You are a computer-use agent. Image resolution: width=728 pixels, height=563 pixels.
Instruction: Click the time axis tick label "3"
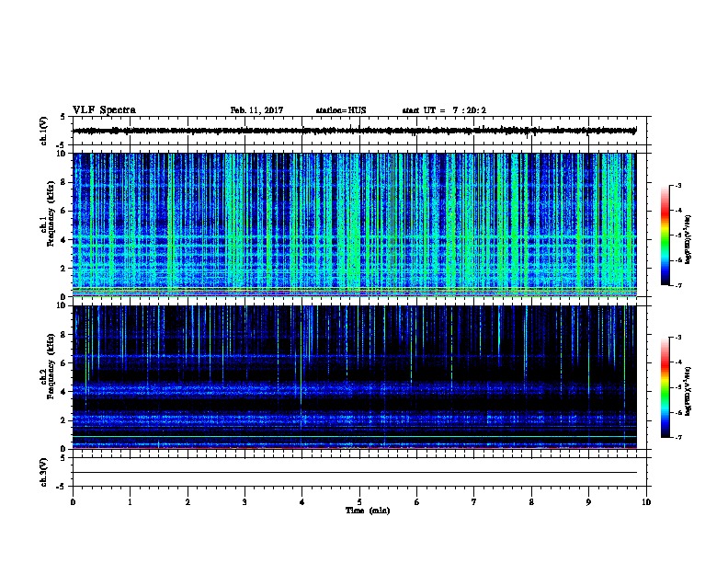[245, 502]
